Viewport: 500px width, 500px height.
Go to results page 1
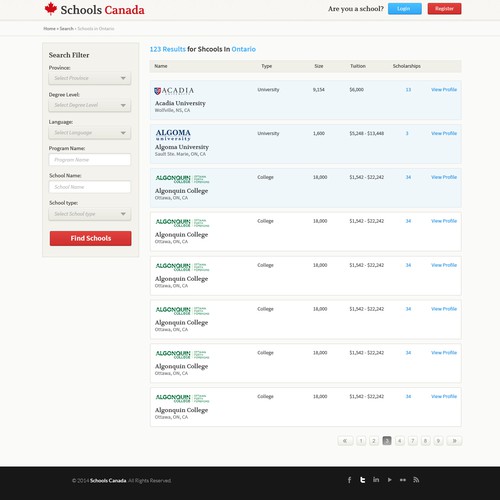coord(361,441)
